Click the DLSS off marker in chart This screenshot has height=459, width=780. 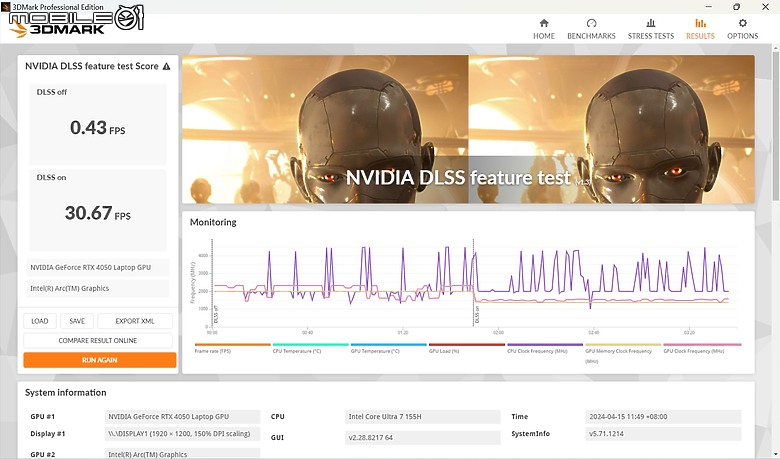click(216, 314)
